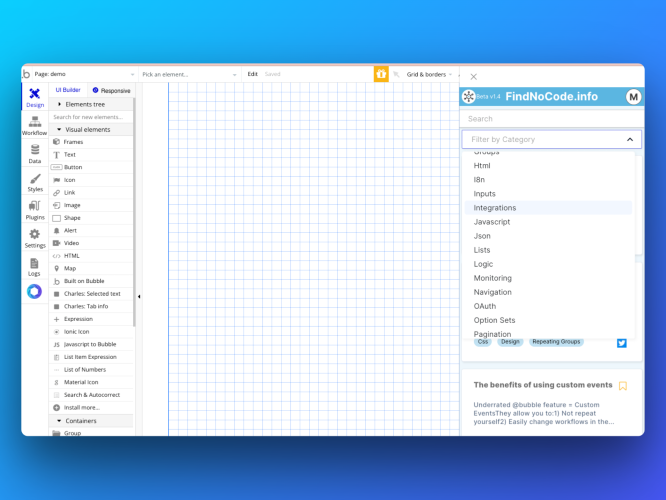Choose Monitoring category

click(548, 278)
